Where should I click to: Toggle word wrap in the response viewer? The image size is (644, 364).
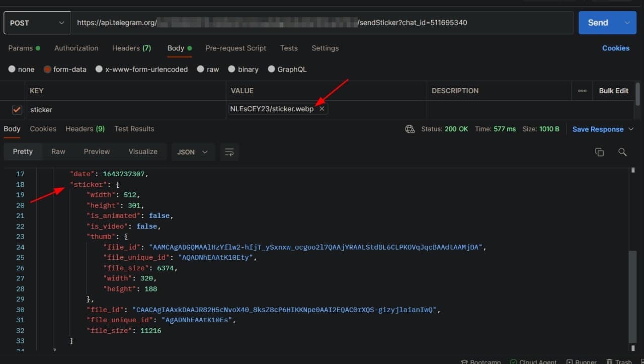(x=229, y=152)
